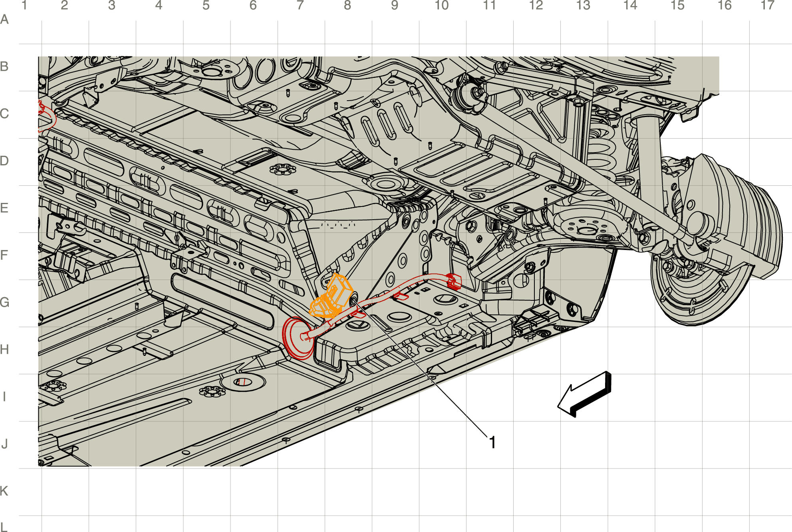
Task: Click column header 10
Action: coord(442,6)
